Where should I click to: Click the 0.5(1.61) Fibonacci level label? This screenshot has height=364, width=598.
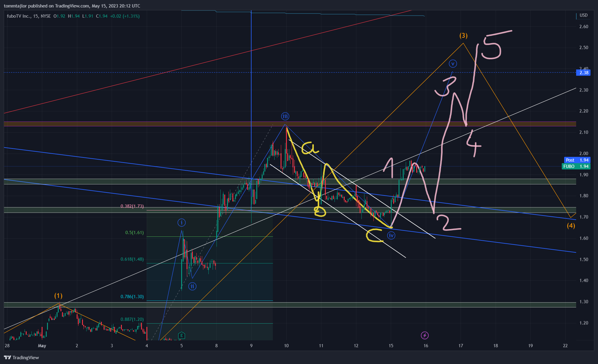click(134, 233)
